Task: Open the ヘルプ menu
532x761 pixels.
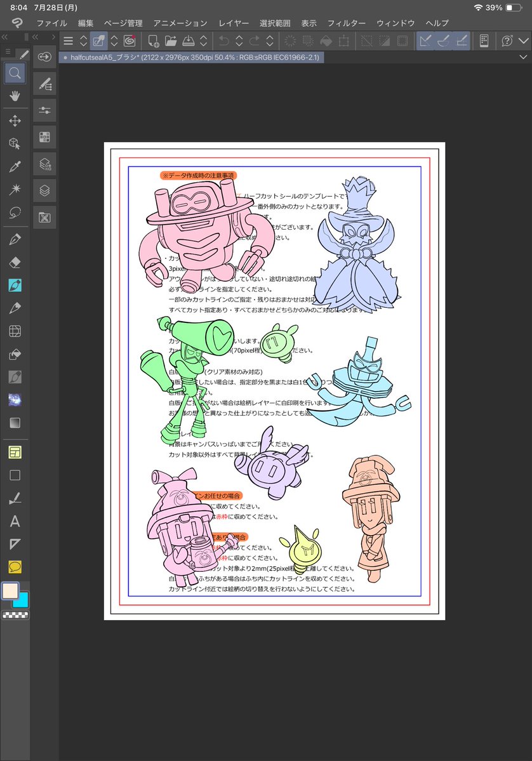Action: (437, 23)
